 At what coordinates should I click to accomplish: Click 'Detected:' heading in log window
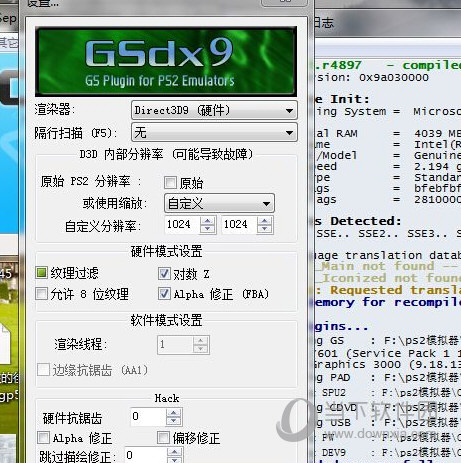tap(366, 221)
